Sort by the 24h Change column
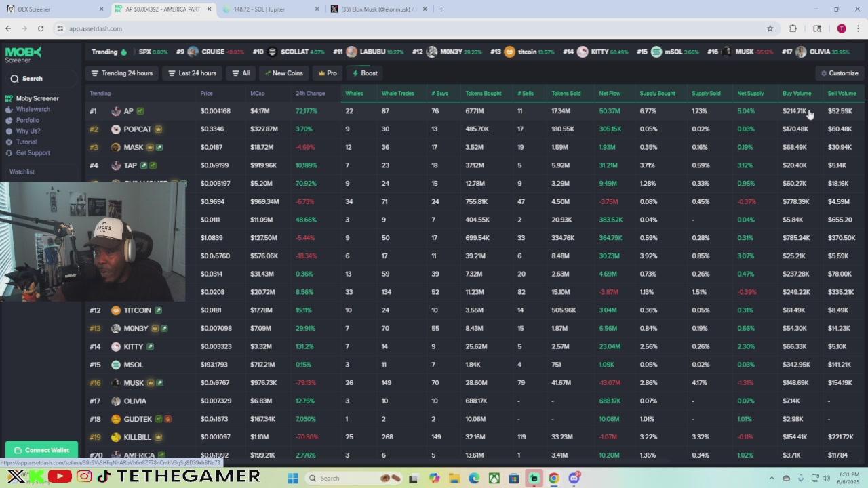This screenshot has height=488, width=868. tap(311, 94)
